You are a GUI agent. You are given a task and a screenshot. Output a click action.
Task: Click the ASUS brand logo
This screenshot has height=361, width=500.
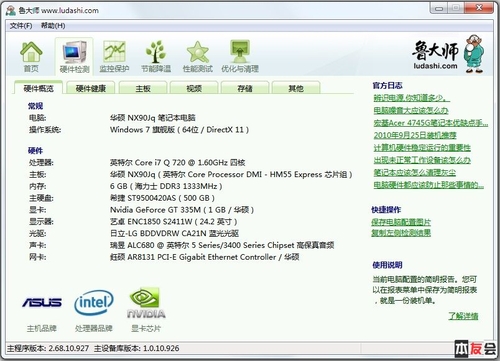pos(42,302)
